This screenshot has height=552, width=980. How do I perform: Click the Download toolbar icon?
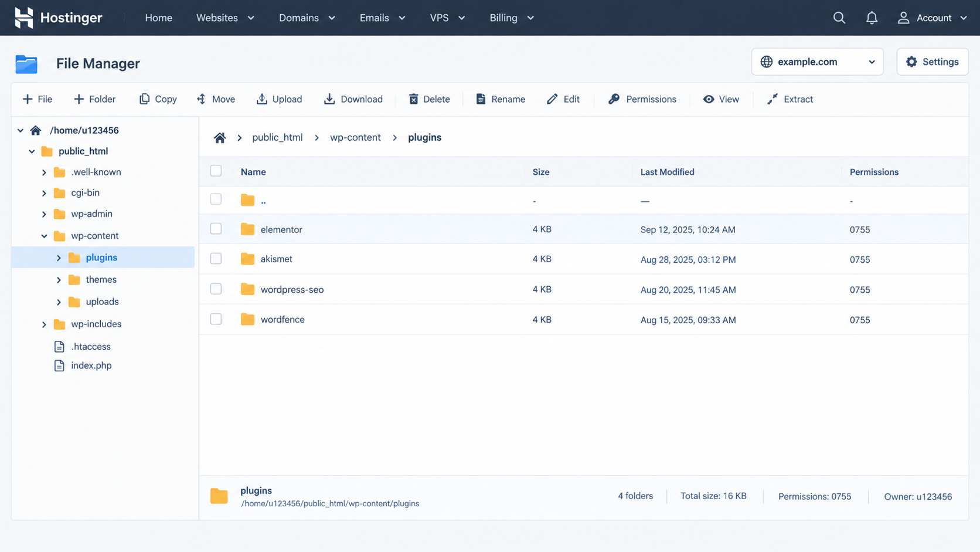click(x=329, y=99)
